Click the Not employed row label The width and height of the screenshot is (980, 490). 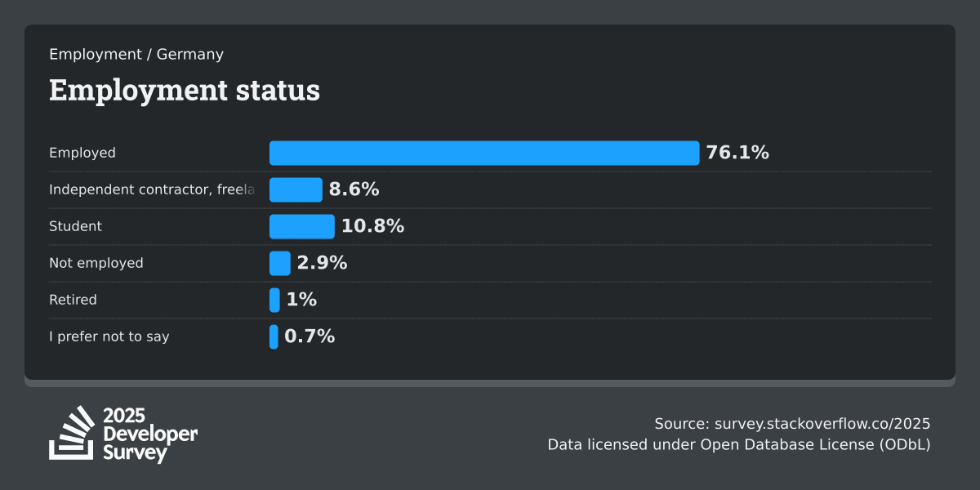click(96, 264)
